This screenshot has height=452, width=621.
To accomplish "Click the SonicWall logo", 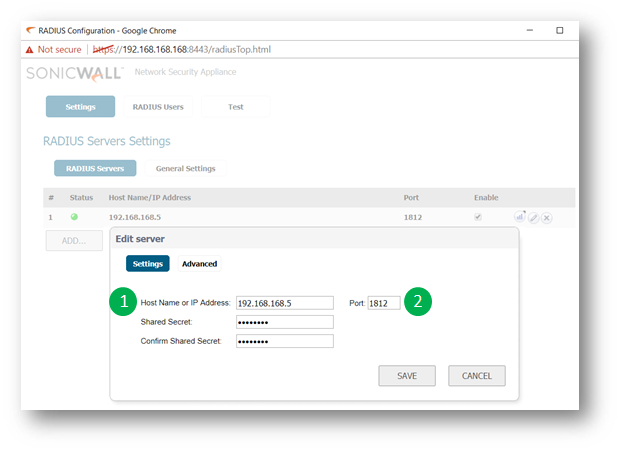I will (x=75, y=74).
